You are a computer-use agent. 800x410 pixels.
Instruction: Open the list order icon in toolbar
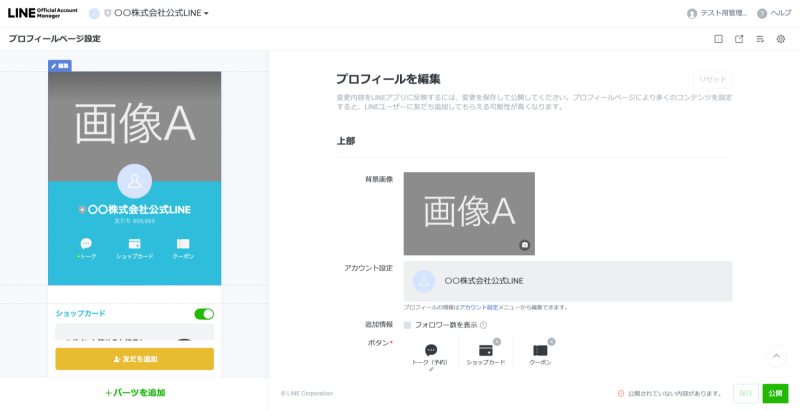(x=760, y=39)
